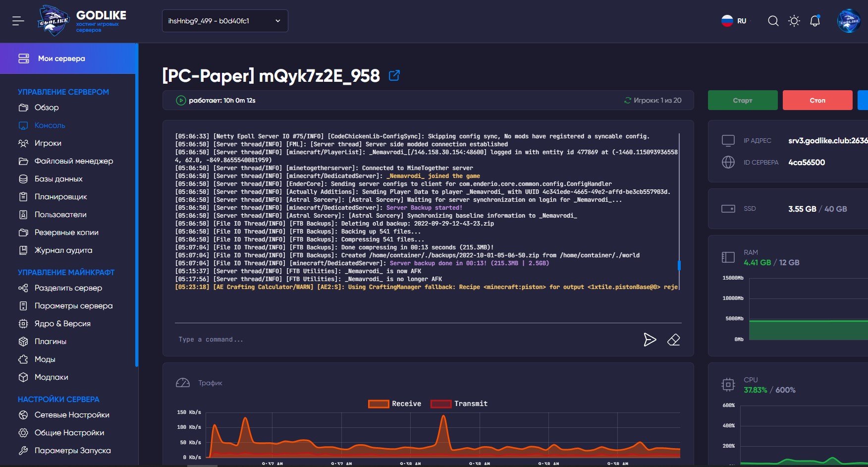Viewport: 868px width, 467px height.
Task: Click the Резервные копии folder icon
Action: point(23,233)
